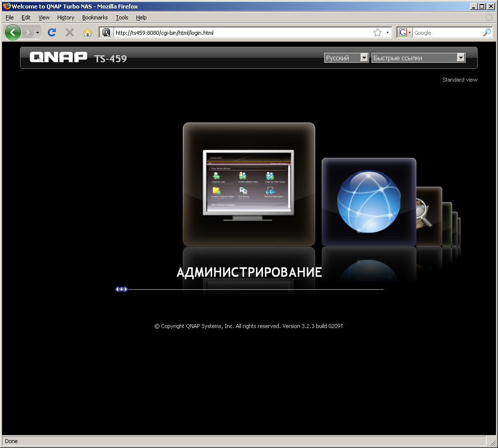Run the search with the magnifier icon

coord(487,32)
